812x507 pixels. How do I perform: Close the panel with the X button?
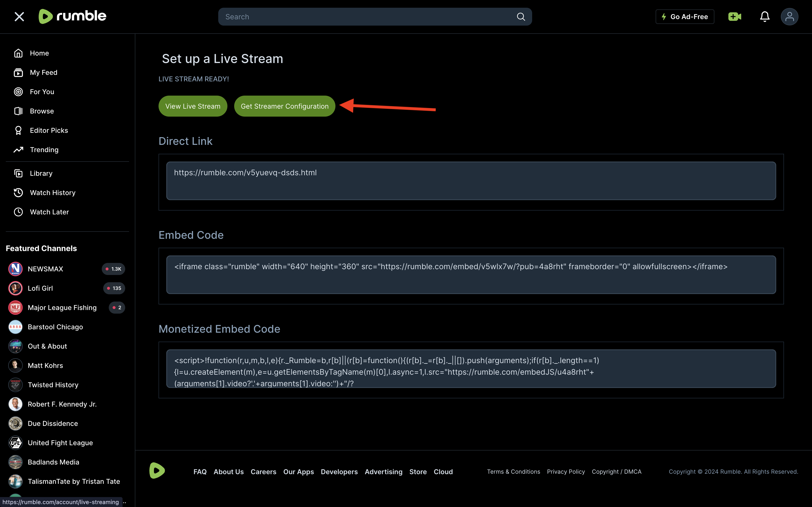click(x=19, y=16)
